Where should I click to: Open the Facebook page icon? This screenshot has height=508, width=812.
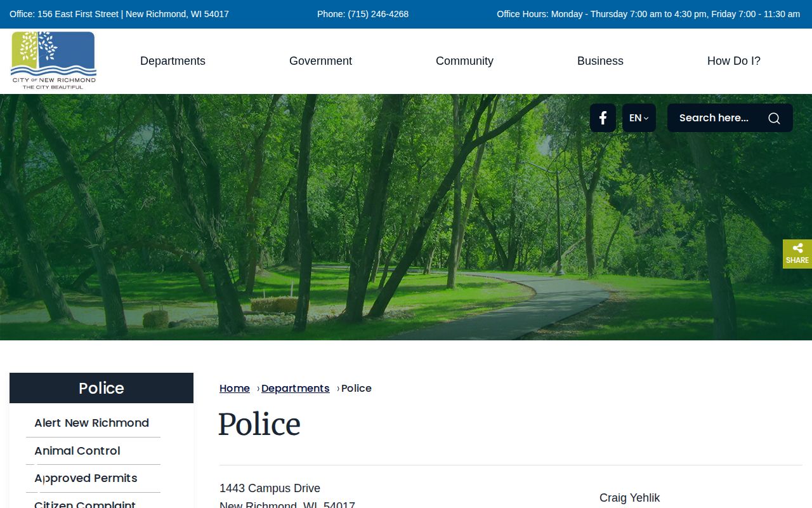coord(603,118)
